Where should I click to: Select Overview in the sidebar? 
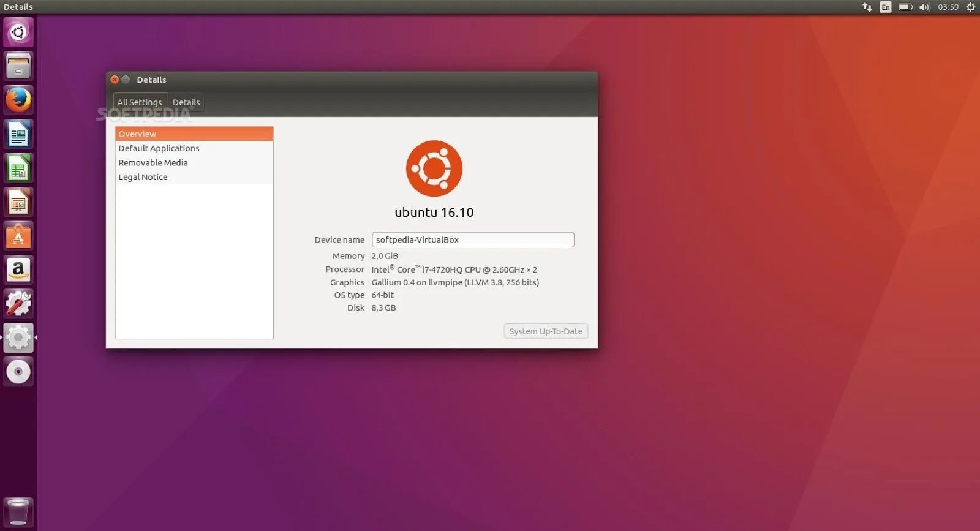[194, 134]
